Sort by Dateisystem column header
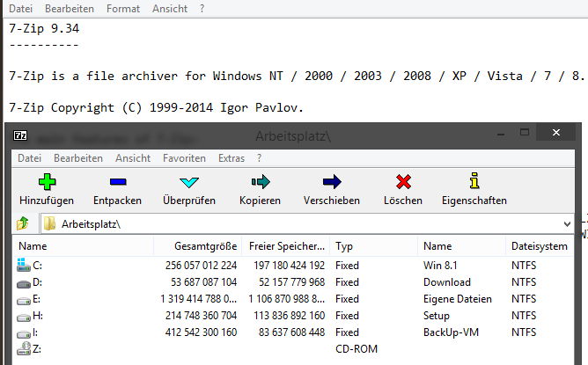Viewport: 588px width, 365px height. pos(540,246)
